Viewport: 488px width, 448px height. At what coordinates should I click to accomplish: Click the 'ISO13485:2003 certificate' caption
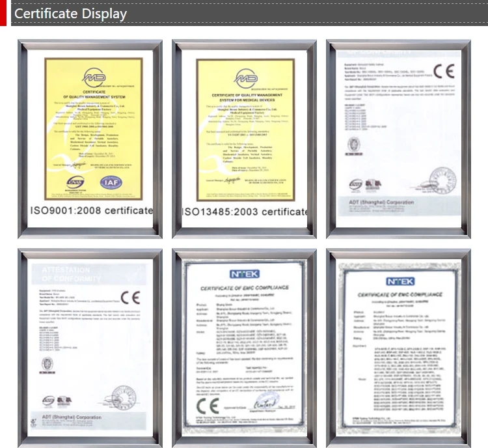(x=245, y=212)
